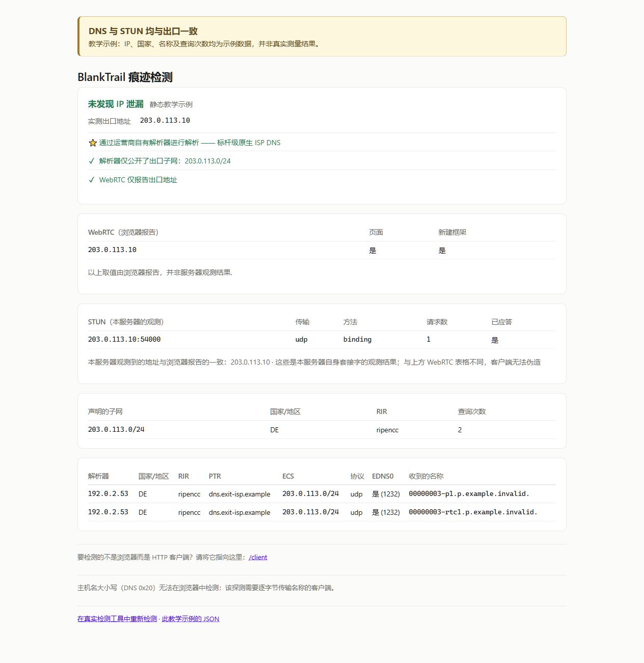
Task: Click the udp cell in the STUN table
Action: 301,340
